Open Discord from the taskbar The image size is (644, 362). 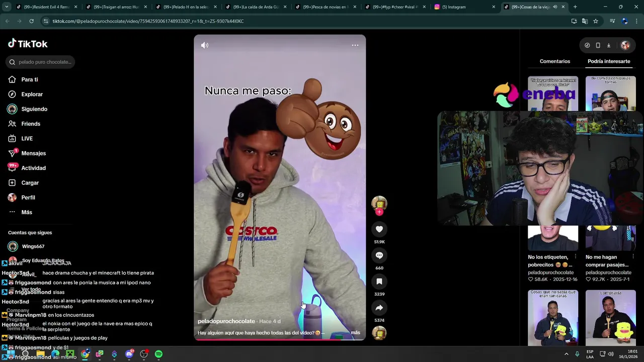(x=129, y=354)
